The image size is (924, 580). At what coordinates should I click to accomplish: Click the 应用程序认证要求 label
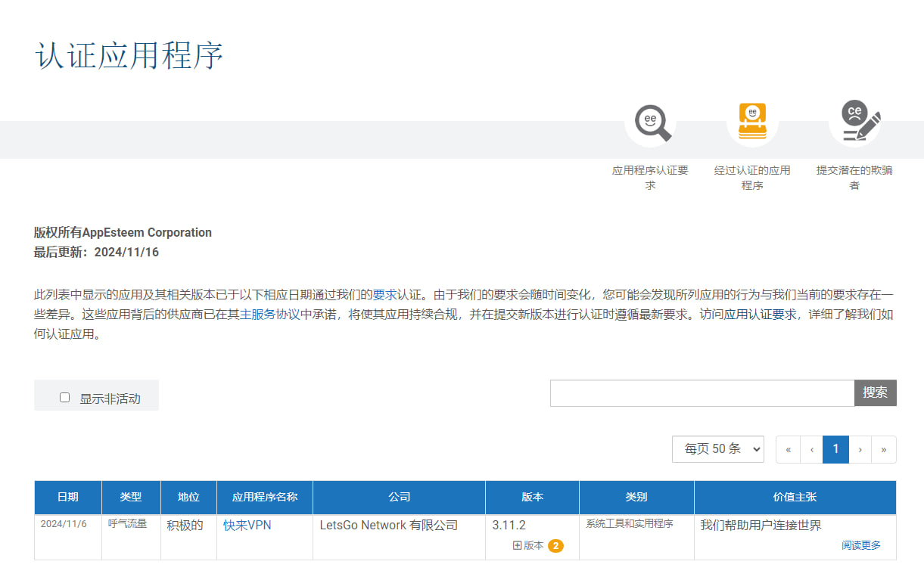point(650,178)
